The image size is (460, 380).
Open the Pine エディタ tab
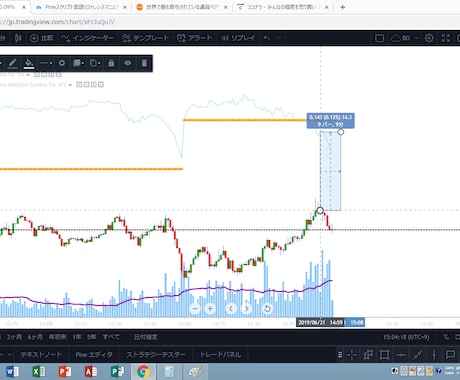click(94, 355)
